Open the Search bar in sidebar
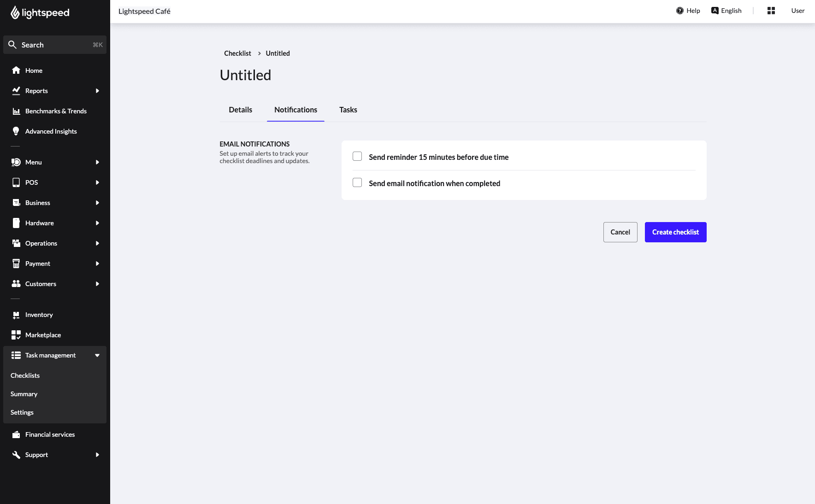The width and height of the screenshot is (815, 504). pyautogui.click(x=54, y=44)
